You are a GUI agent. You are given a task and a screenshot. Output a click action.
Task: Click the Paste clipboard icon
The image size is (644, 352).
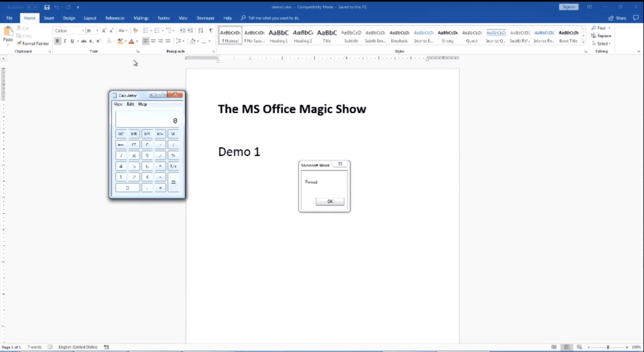pyautogui.click(x=8, y=31)
